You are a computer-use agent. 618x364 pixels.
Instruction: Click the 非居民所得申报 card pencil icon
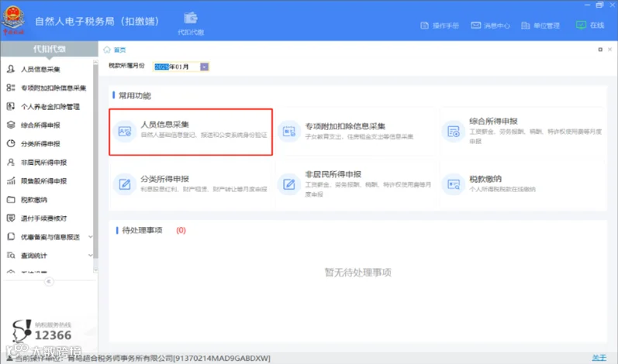pyautogui.click(x=289, y=184)
